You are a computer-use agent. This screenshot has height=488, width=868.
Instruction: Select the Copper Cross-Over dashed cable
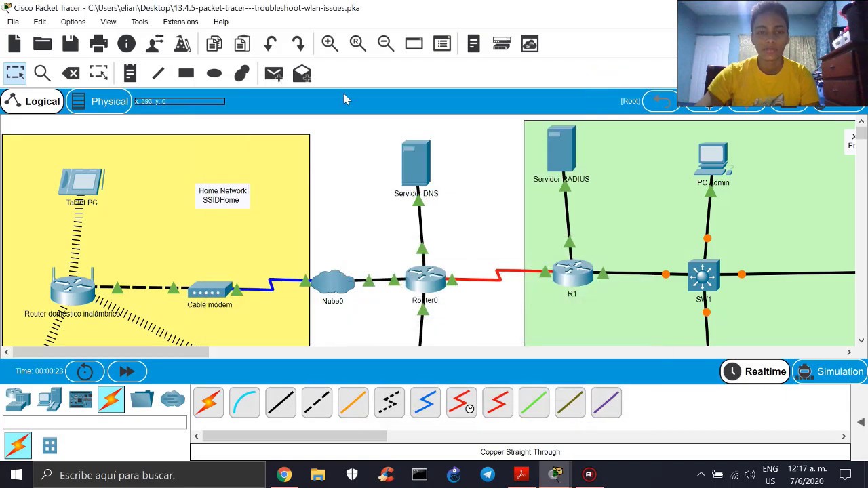click(x=317, y=402)
